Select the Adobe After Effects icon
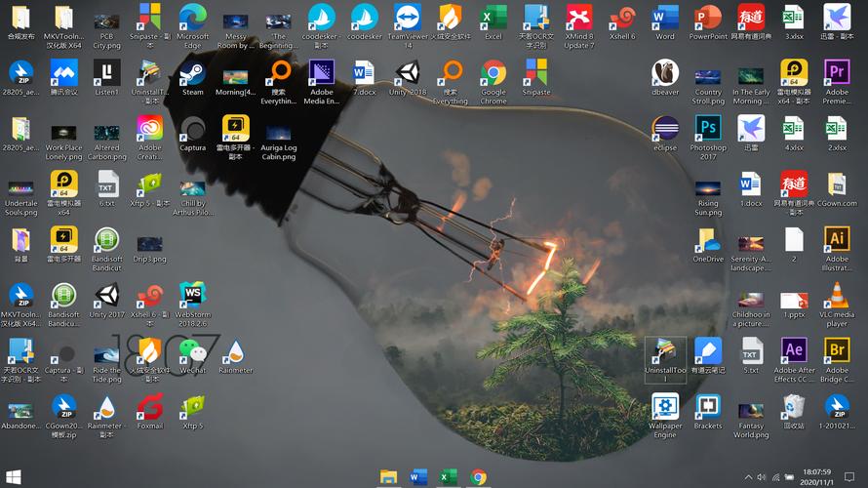Screen dimensions: 868x488 [x=794, y=352]
